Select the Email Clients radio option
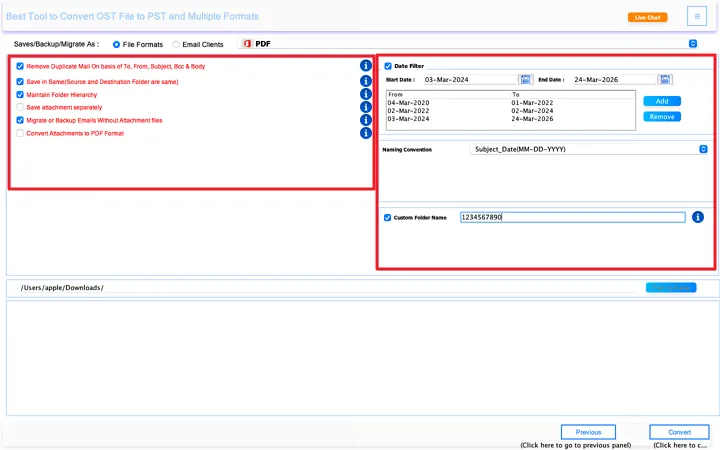The width and height of the screenshot is (720, 450). pyautogui.click(x=177, y=44)
